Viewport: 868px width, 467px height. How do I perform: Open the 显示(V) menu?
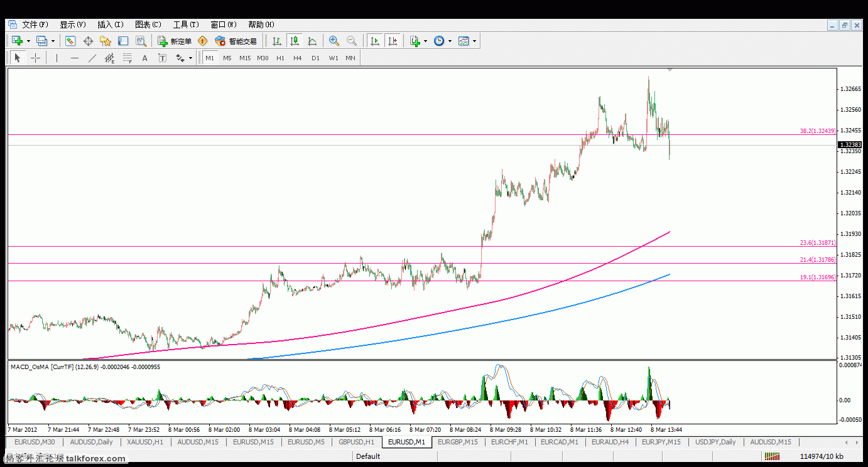[73, 24]
